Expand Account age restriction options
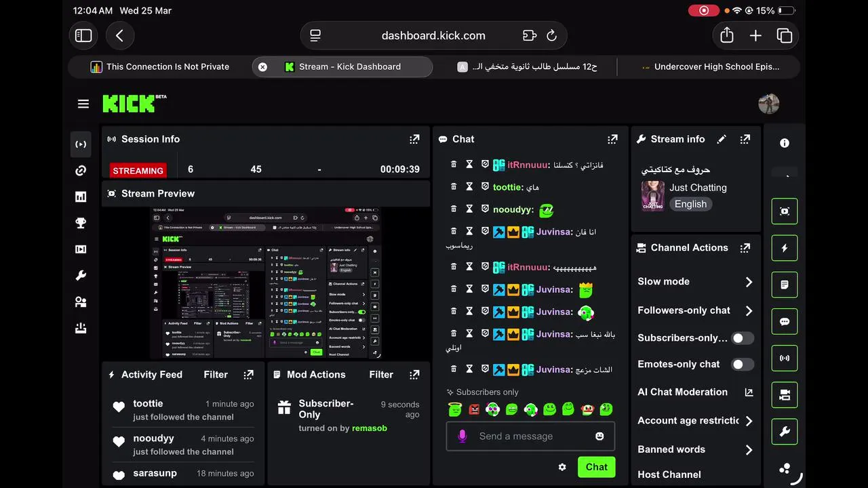 coord(749,421)
